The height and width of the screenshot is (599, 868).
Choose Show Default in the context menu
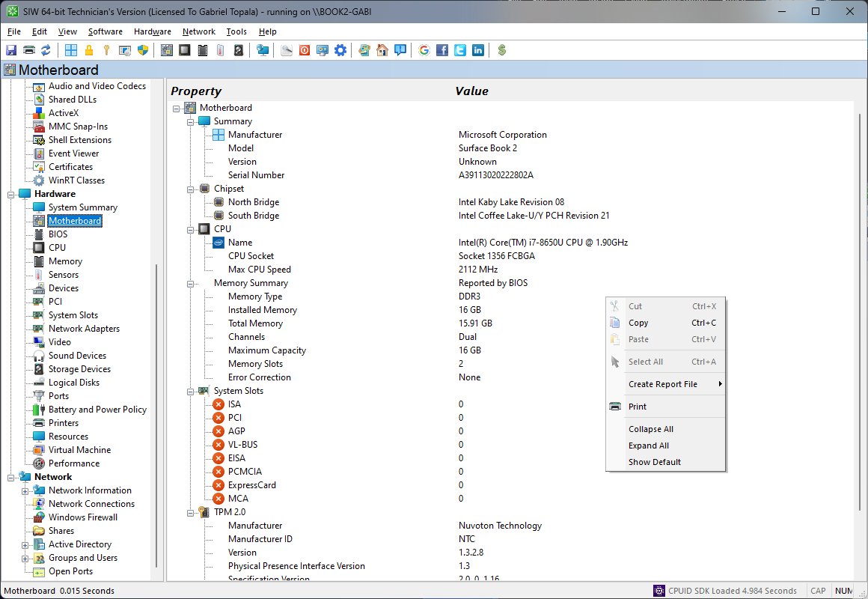664,461
